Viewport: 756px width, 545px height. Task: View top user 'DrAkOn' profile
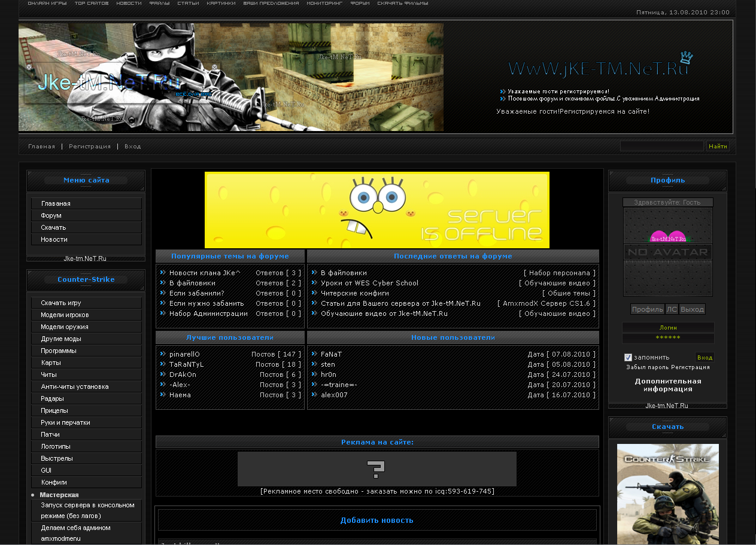[x=183, y=375]
